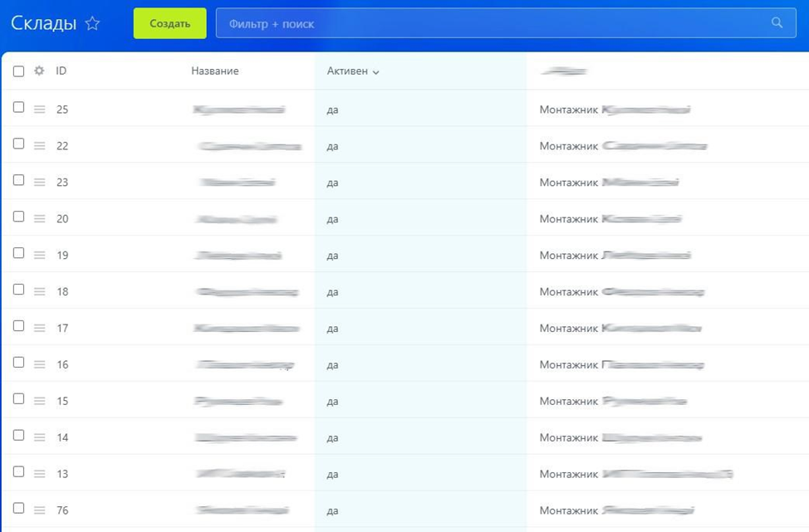
Task: Click the search magnifier icon
Action: pyautogui.click(x=777, y=23)
